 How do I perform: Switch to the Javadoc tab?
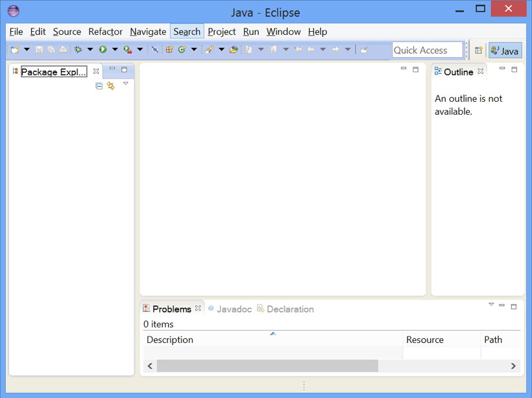click(230, 309)
